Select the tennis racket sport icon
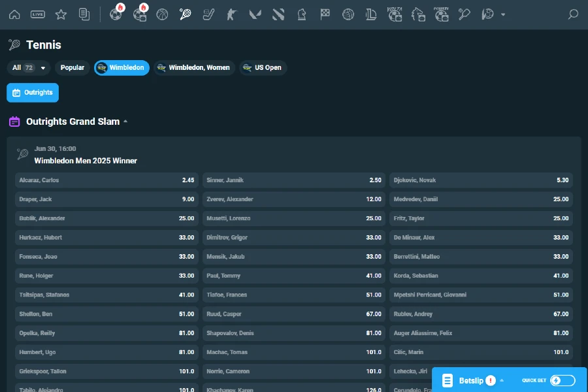This screenshot has height=392, width=588. (186, 14)
